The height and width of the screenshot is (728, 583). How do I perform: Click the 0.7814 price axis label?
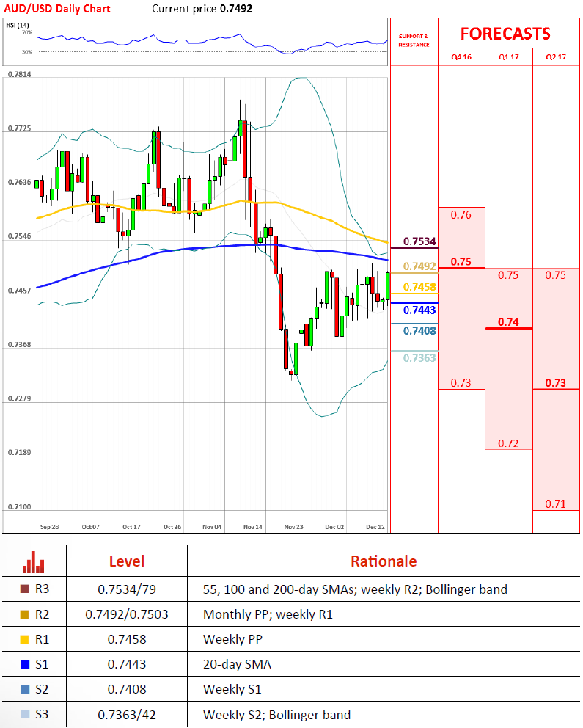pyautogui.click(x=20, y=74)
